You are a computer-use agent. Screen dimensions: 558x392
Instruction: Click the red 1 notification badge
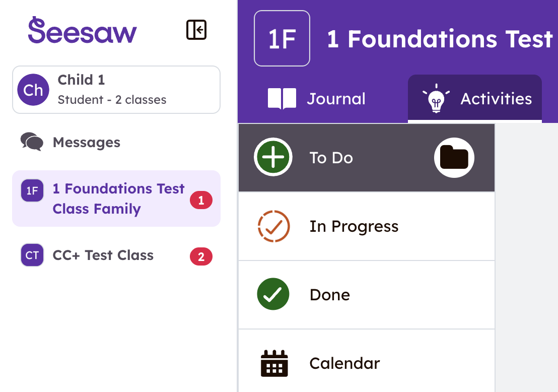(x=201, y=200)
